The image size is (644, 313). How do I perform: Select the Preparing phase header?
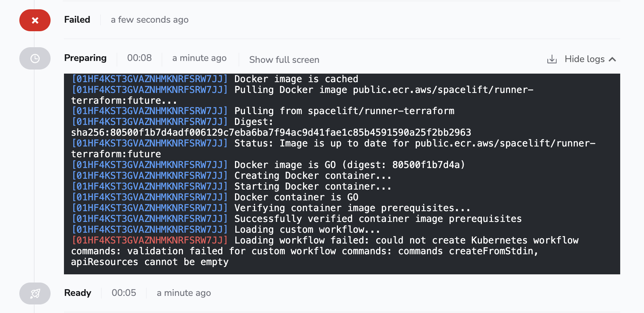pyautogui.click(x=85, y=58)
